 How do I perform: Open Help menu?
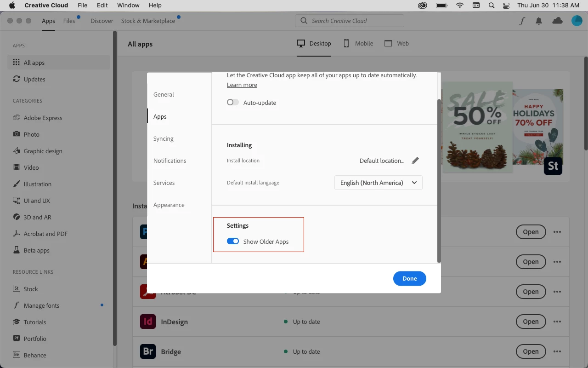[155, 6]
